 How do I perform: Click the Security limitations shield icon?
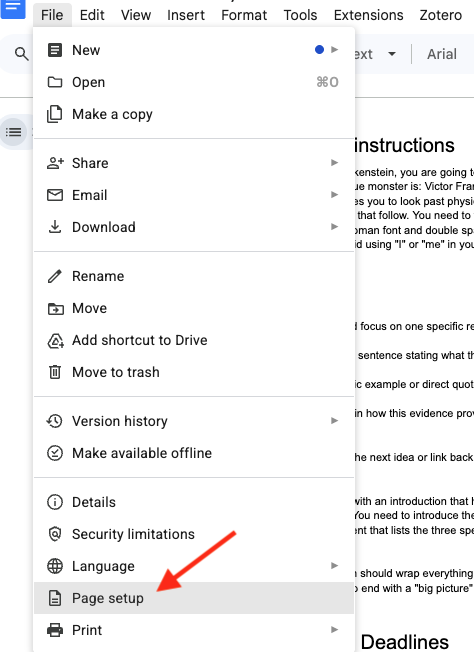(x=55, y=534)
